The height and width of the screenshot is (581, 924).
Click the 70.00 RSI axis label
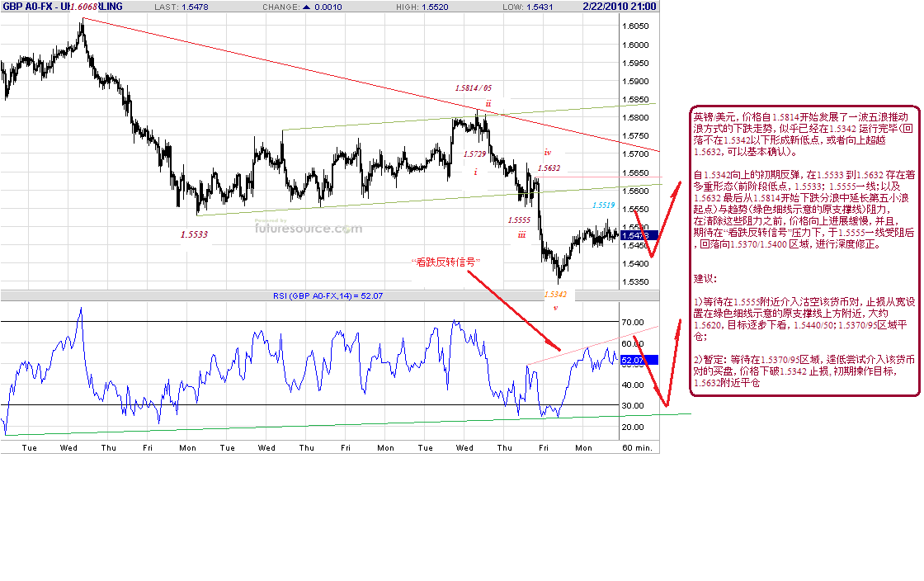tap(632, 323)
